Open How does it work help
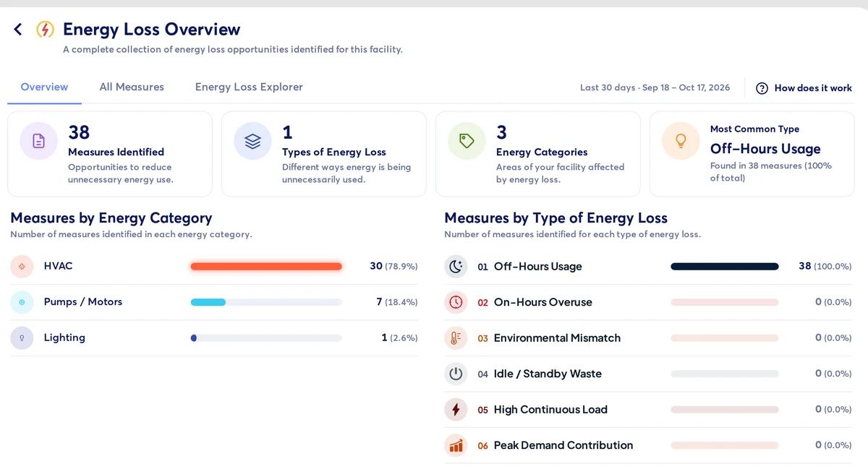 click(x=804, y=88)
